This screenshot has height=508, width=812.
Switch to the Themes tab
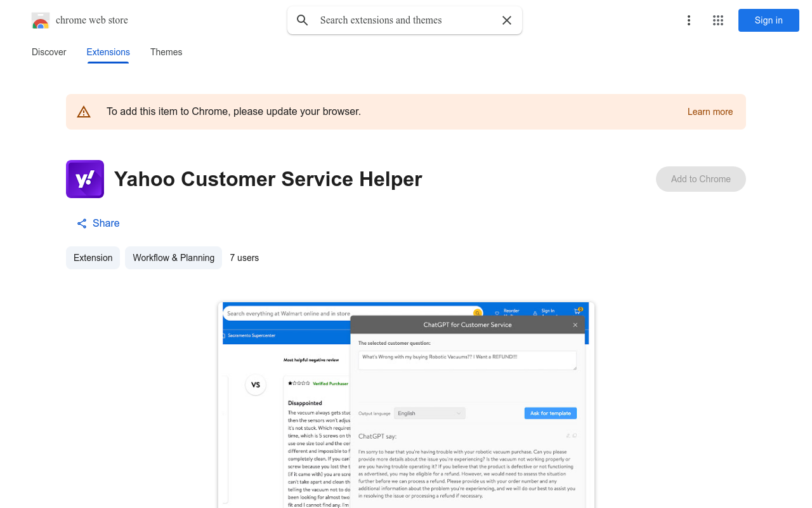(x=166, y=52)
